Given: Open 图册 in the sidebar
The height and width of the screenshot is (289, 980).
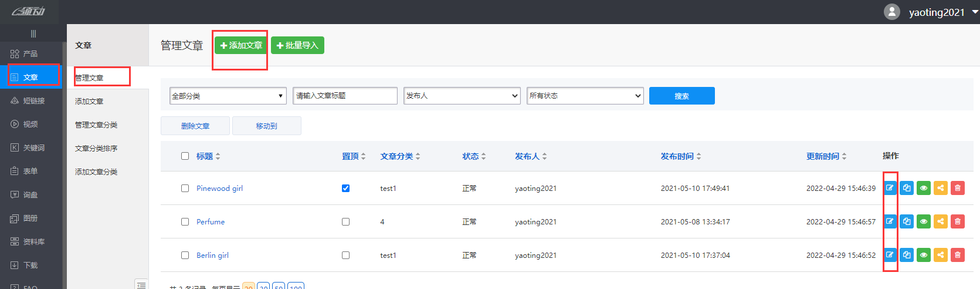Looking at the screenshot, I should coord(30,218).
